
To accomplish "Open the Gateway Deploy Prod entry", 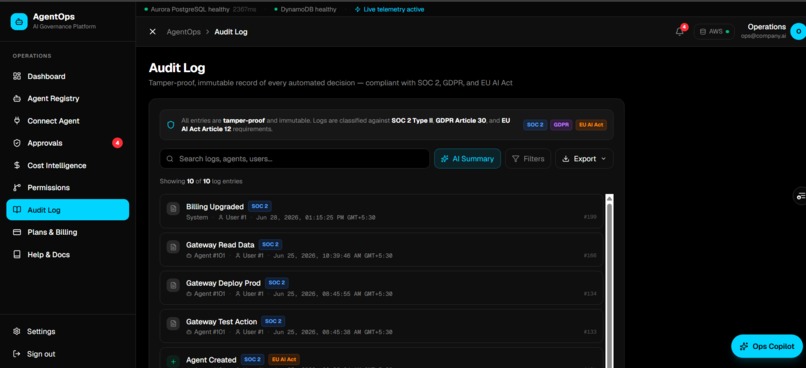I will coord(381,288).
